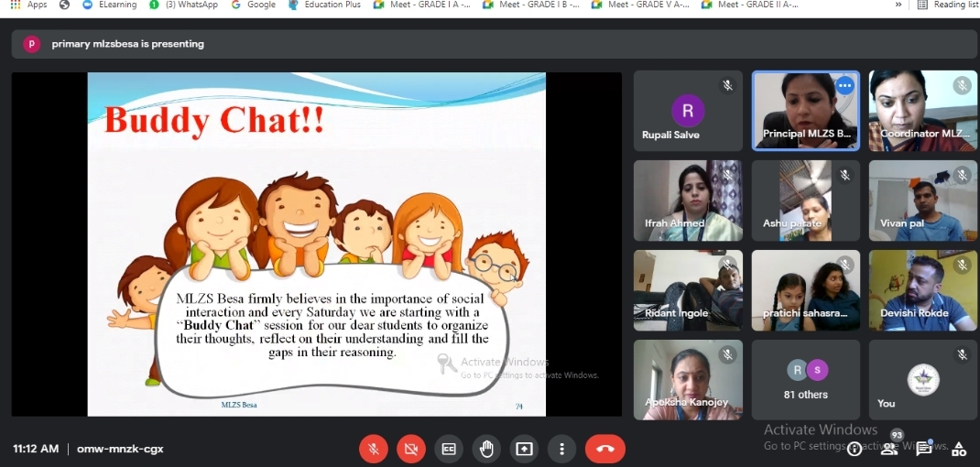Open the three-dot more options menu
980x467 pixels.
point(561,449)
